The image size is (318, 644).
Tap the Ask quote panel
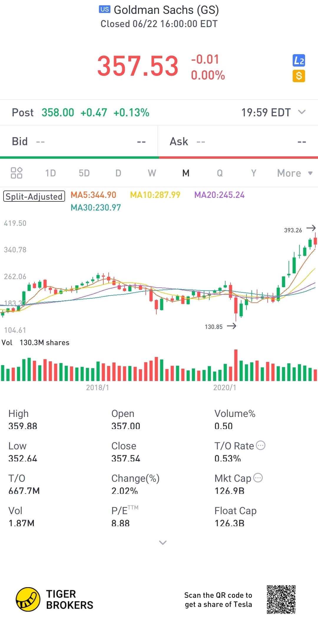click(x=238, y=142)
